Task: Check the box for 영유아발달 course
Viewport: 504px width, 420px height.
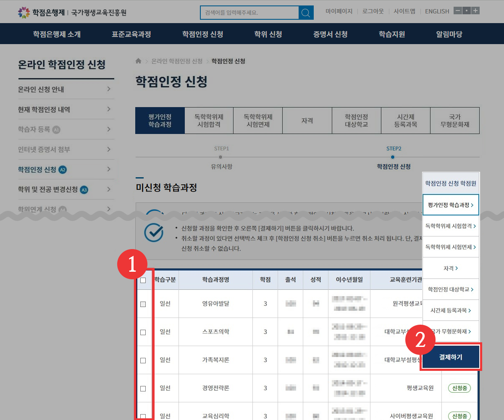Action: click(143, 304)
